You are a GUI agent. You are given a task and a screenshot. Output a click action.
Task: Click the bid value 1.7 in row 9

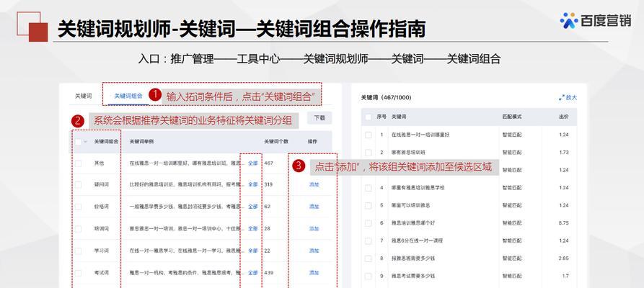pyautogui.click(x=565, y=276)
